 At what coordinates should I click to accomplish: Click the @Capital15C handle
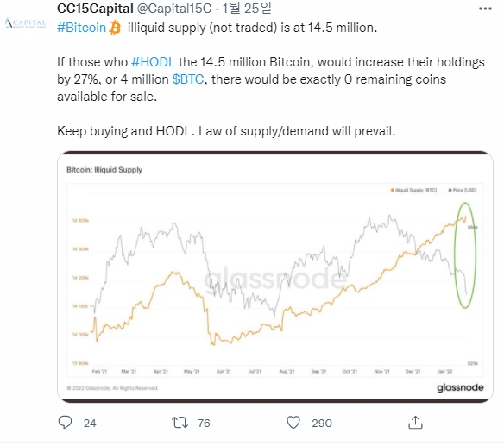(x=174, y=9)
